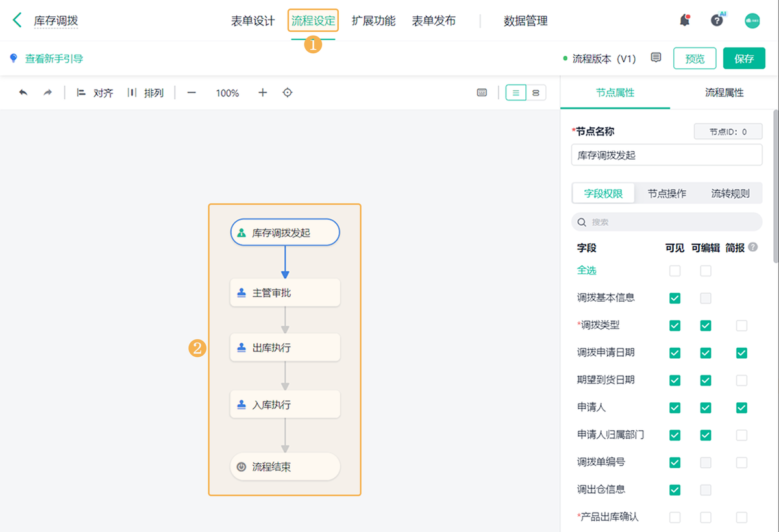Viewport: 779px width, 532px height.
Task: Uncheck 可见 for 调拨基本信息
Action: 675,298
